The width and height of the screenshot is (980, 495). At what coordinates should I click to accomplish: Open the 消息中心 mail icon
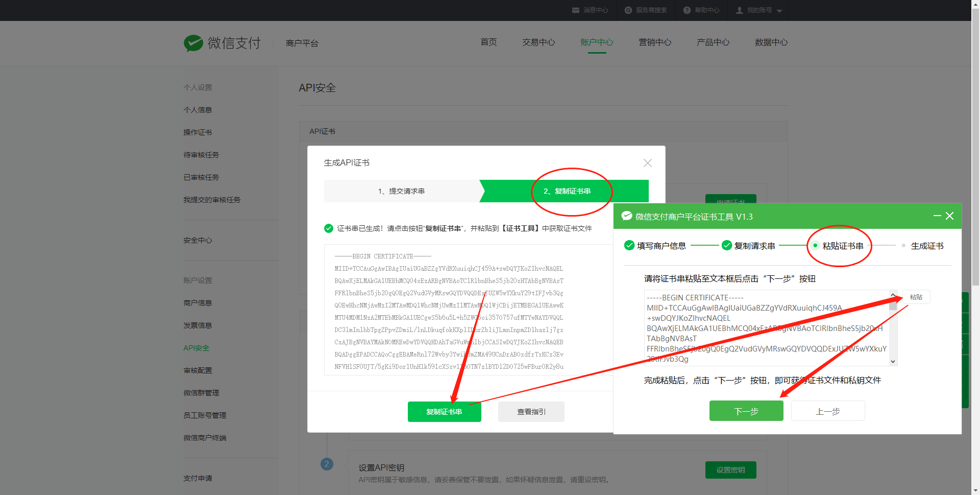576,10
